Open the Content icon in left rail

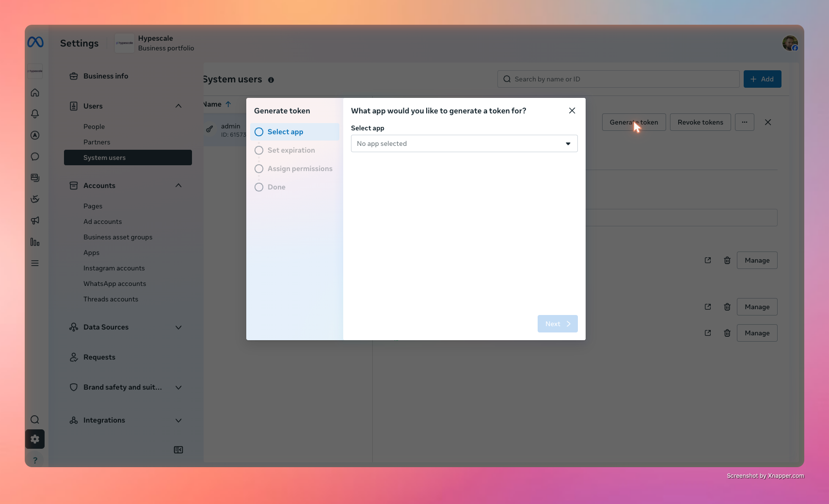click(x=35, y=178)
